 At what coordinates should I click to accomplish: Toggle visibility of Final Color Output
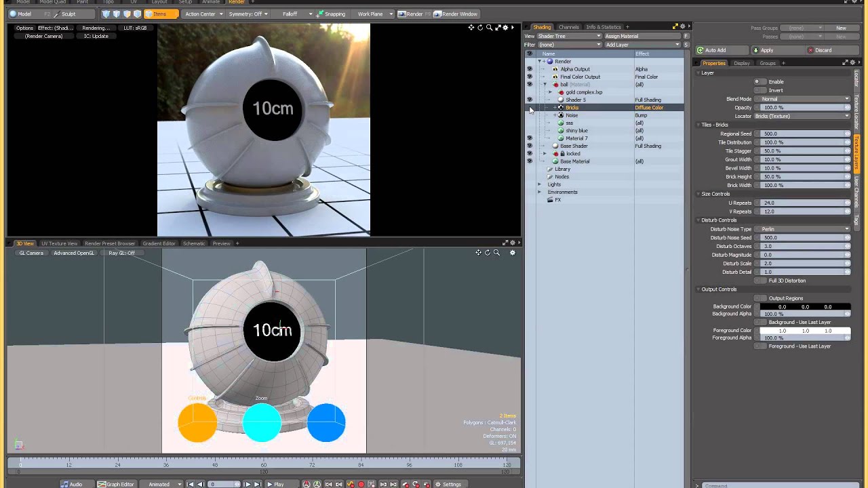click(x=530, y=77)
